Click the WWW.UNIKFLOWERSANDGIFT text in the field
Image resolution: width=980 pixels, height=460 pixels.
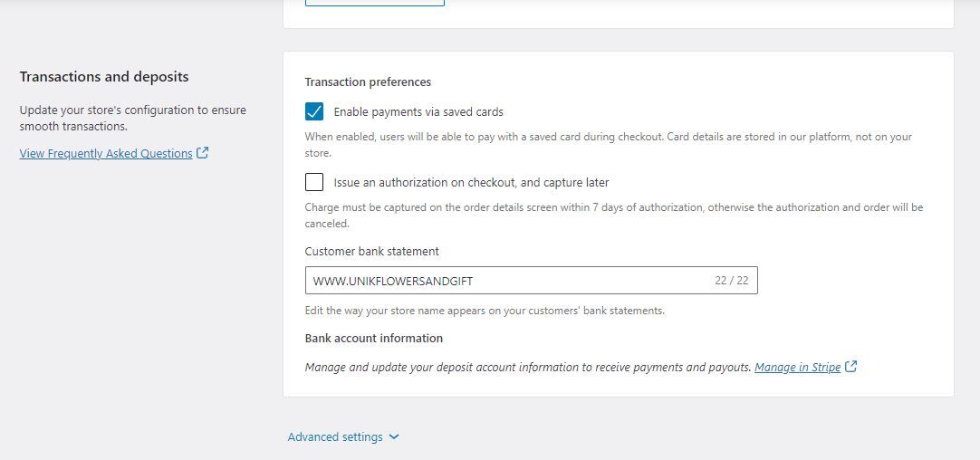[393, 282]
